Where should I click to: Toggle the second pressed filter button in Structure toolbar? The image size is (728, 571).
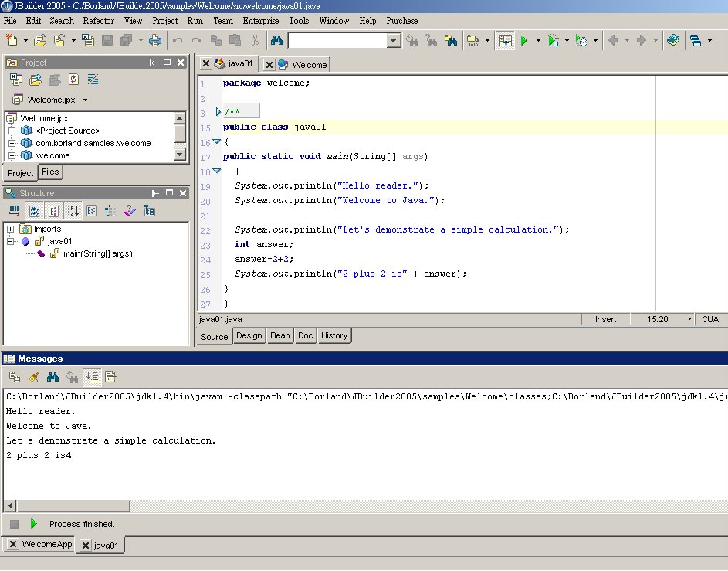click(x=53, y=211)
